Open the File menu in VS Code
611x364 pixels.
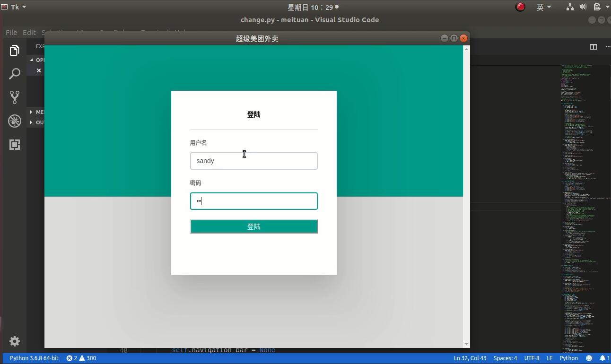point(11,33)
